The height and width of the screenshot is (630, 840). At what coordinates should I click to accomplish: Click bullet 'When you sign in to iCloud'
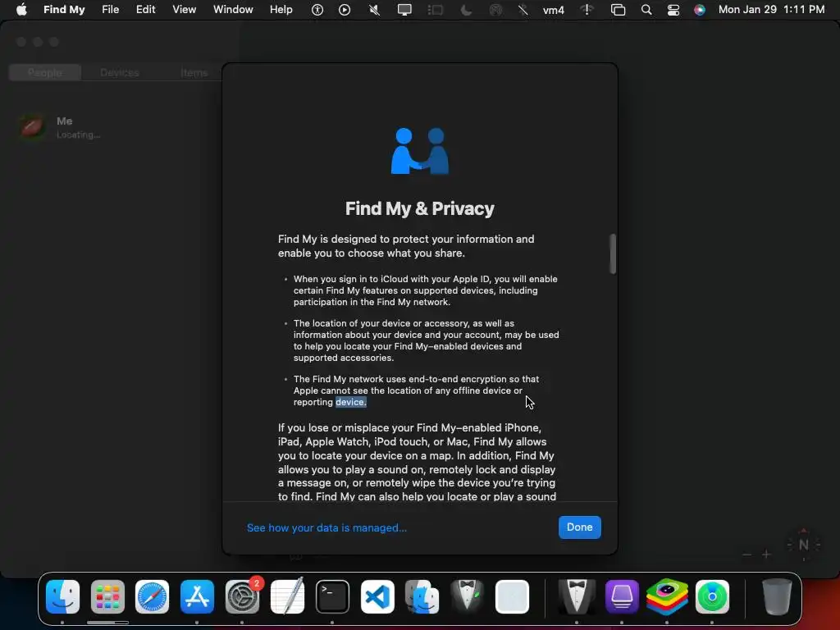pyautogui.click(x=426, y=290)
